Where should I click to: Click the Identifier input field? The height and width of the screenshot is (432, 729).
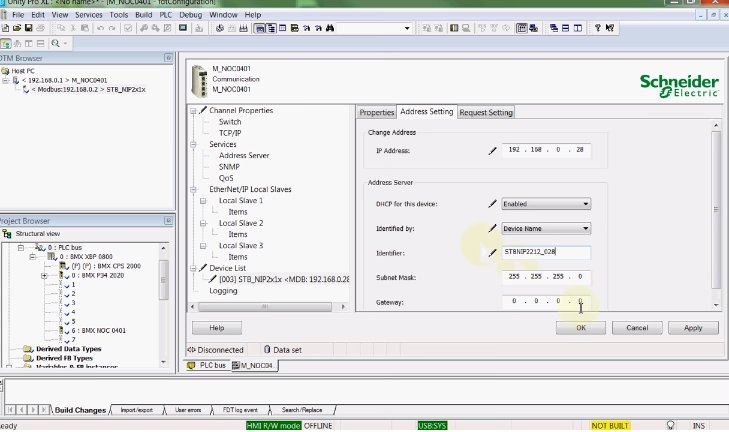(x=546, y=252)
